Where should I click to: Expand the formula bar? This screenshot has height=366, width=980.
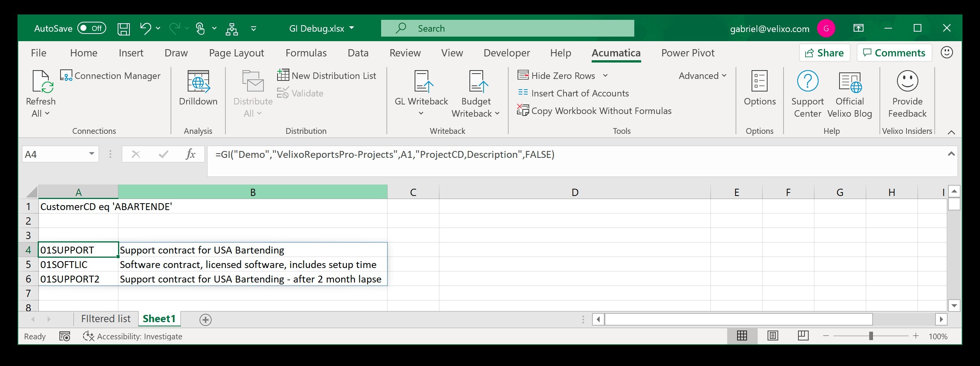point(951,154)
